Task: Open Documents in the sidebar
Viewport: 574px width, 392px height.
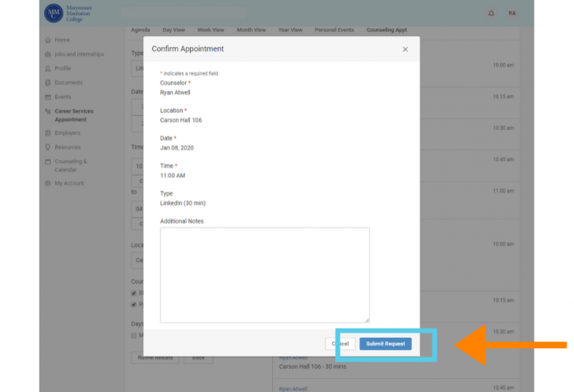Action: coord(68,82)
